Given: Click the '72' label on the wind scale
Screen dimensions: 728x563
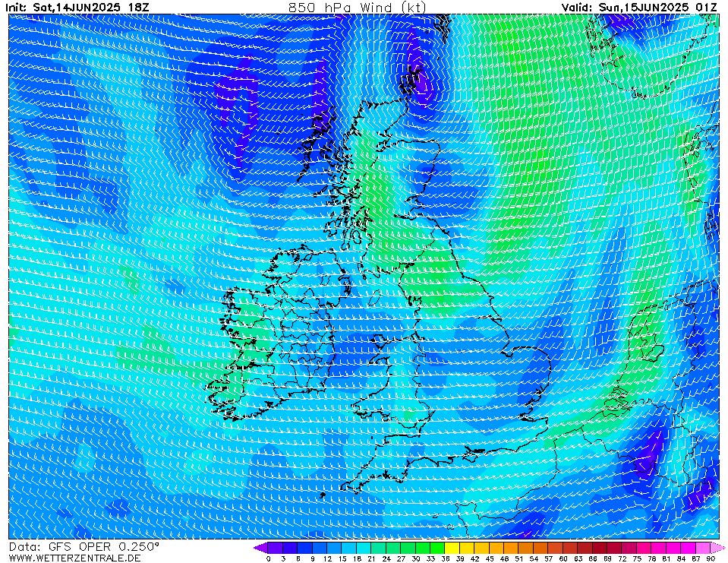Looking at the screenshot, I should tap(622, 558).
